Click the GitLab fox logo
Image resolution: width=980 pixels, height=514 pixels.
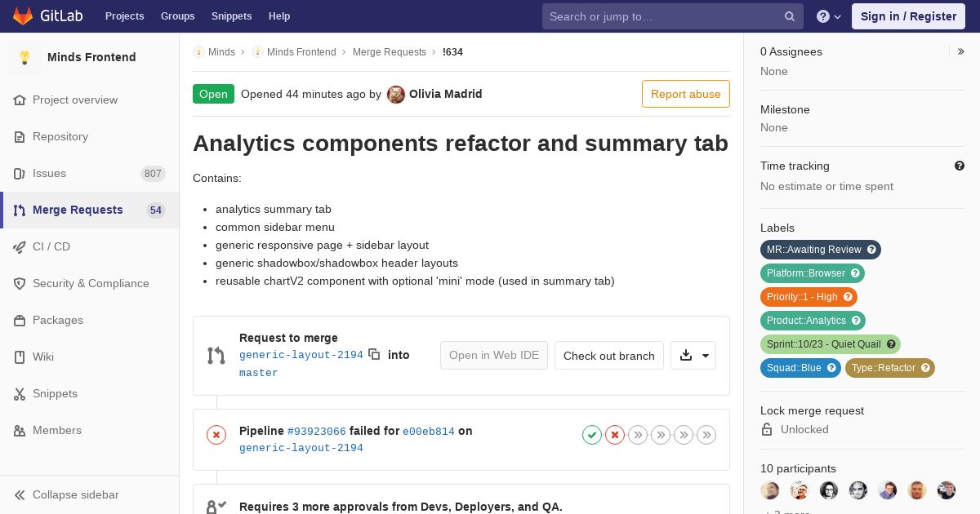pos(23,16)
